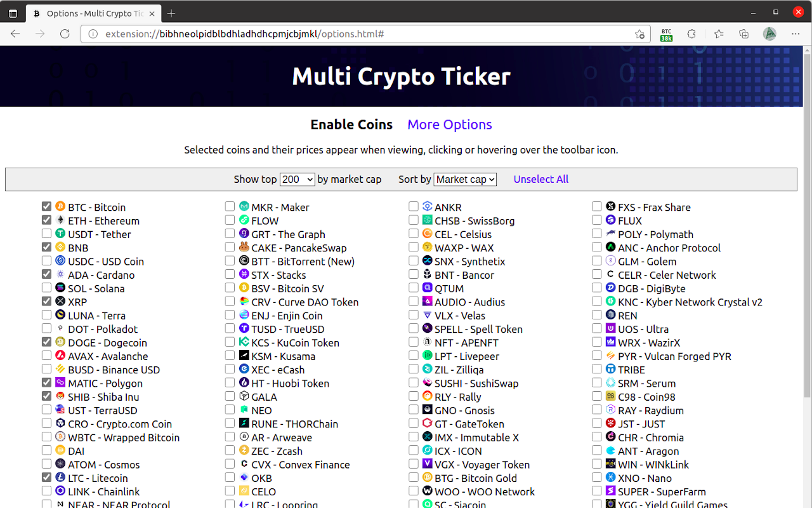The height and width of the screenshot is (508, 812).
Task: Click the Frax Share FXS logo icon
Action: [610, 207]
